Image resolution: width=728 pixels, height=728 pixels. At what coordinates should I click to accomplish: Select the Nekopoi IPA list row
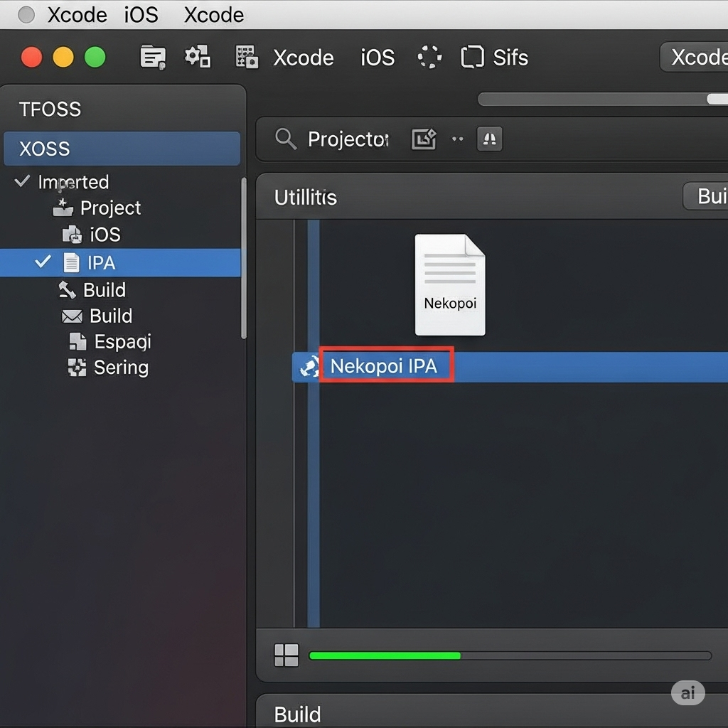coord(510,367)
